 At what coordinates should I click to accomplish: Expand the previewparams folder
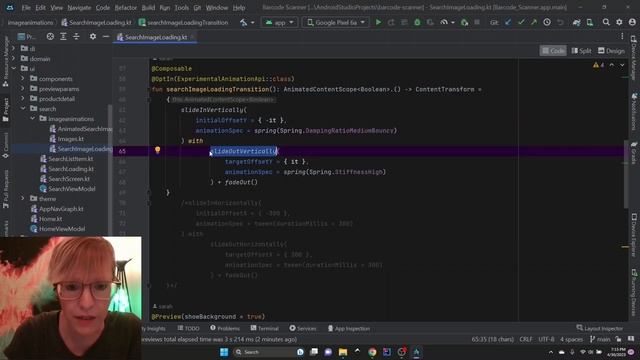(23, 89)
